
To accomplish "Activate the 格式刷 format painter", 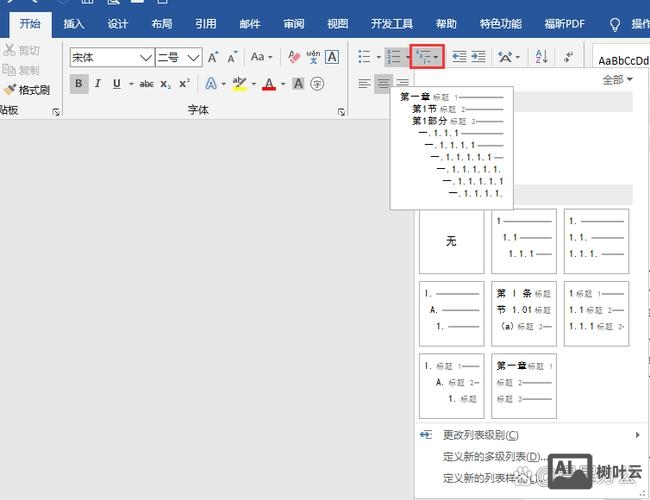I will (x=27, y=90).
